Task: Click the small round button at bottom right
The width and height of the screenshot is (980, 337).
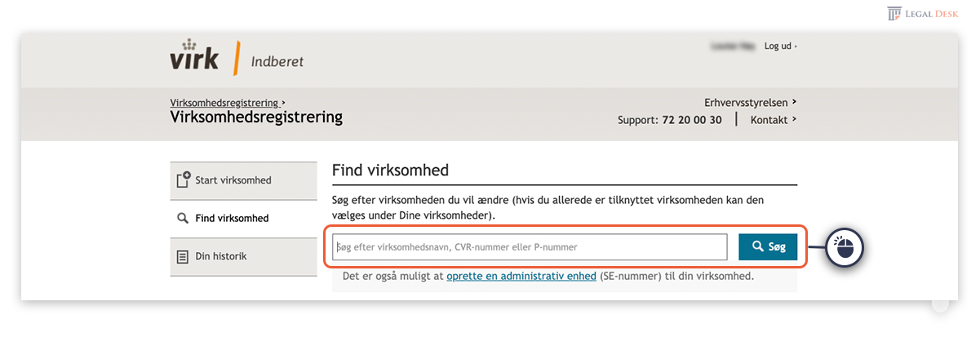Action: [x=940, y=304]
